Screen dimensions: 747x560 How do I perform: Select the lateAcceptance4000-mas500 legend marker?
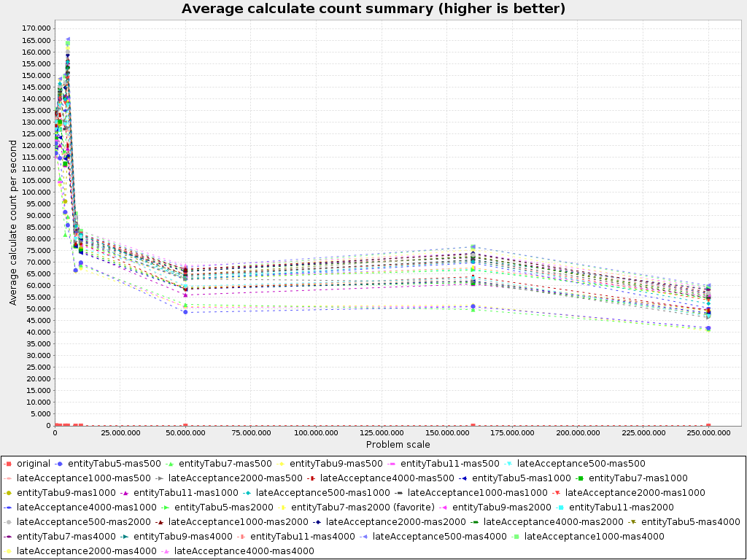click(x=311, y=478)
